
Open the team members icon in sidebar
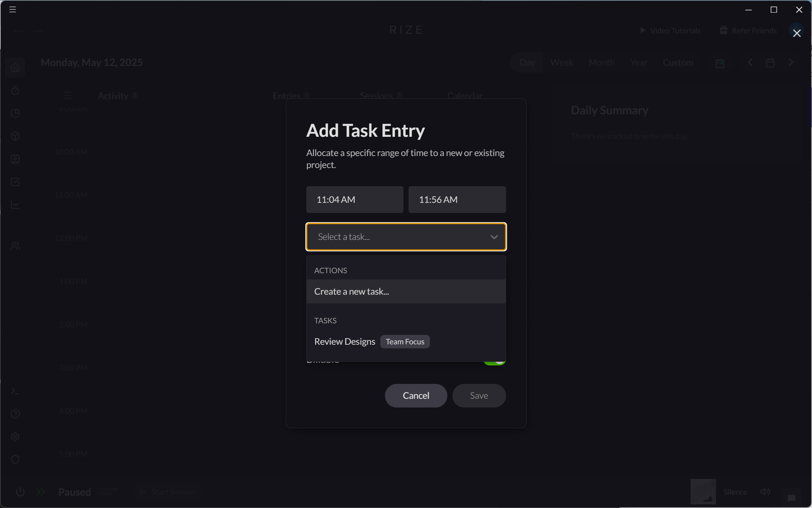15,245
